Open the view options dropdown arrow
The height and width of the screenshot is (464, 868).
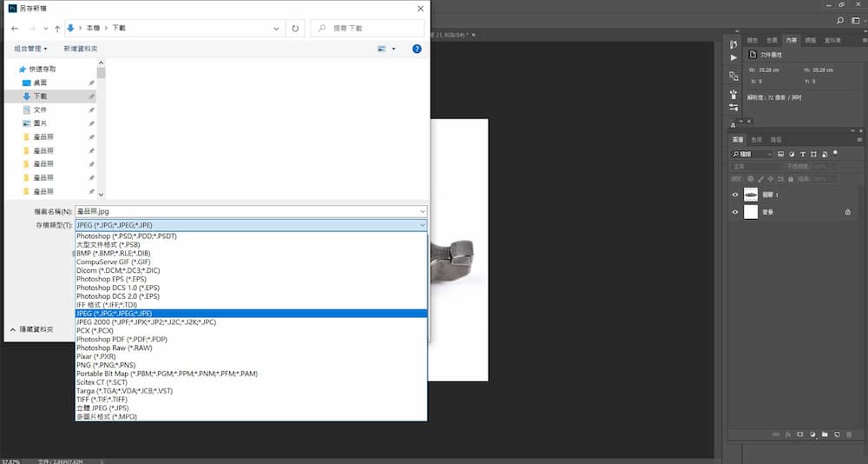[393, 49]
